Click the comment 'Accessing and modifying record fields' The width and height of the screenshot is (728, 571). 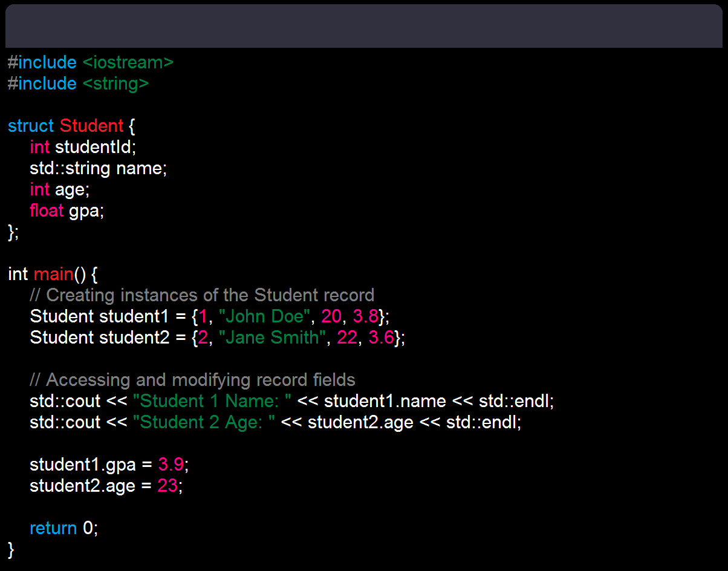coord(192,380)
